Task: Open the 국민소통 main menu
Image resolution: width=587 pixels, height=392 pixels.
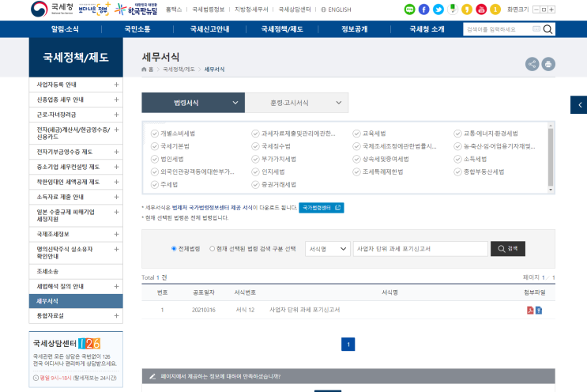Action: 137,29
